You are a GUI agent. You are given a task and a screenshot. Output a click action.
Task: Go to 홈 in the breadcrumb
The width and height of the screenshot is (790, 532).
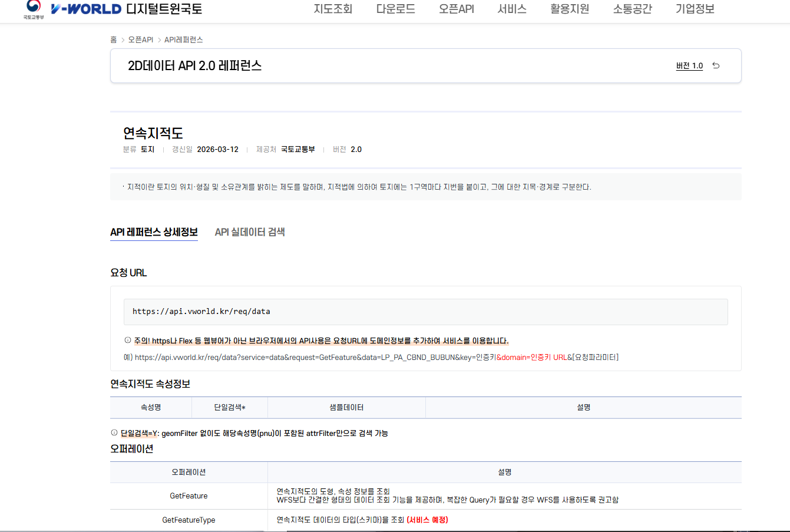pos(114,39)
